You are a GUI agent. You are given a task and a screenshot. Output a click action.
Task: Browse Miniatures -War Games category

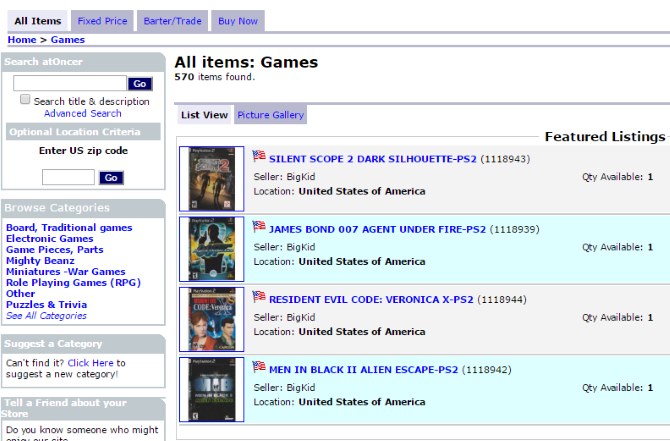coord(65,272)
